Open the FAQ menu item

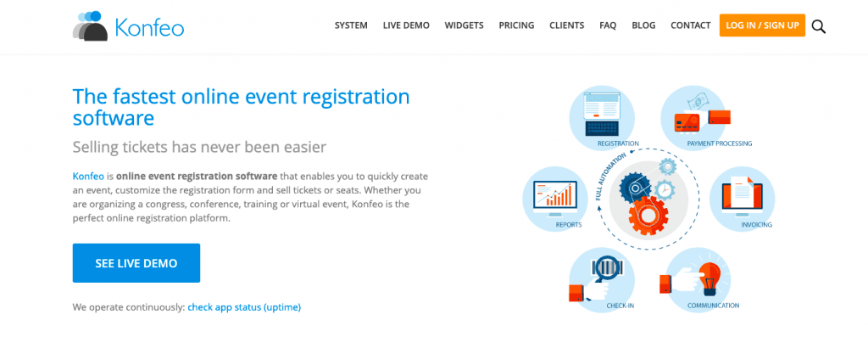tap(608, 25)
